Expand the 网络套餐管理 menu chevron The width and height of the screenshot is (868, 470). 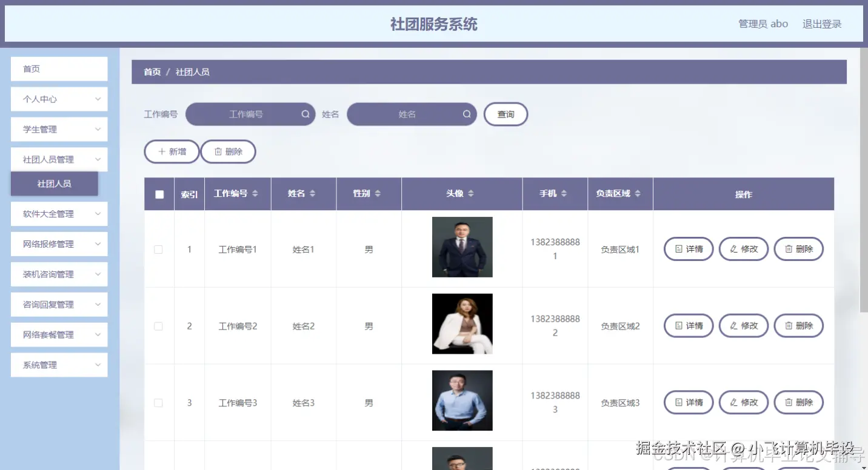pyautogui.click(x=98, y=335)
